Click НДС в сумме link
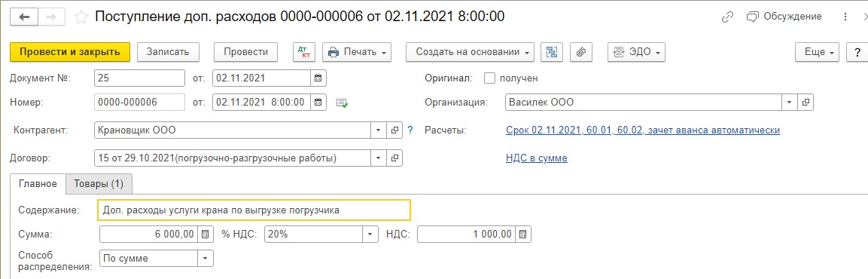This screenshot has height=279, width=868. click(537, 158)
